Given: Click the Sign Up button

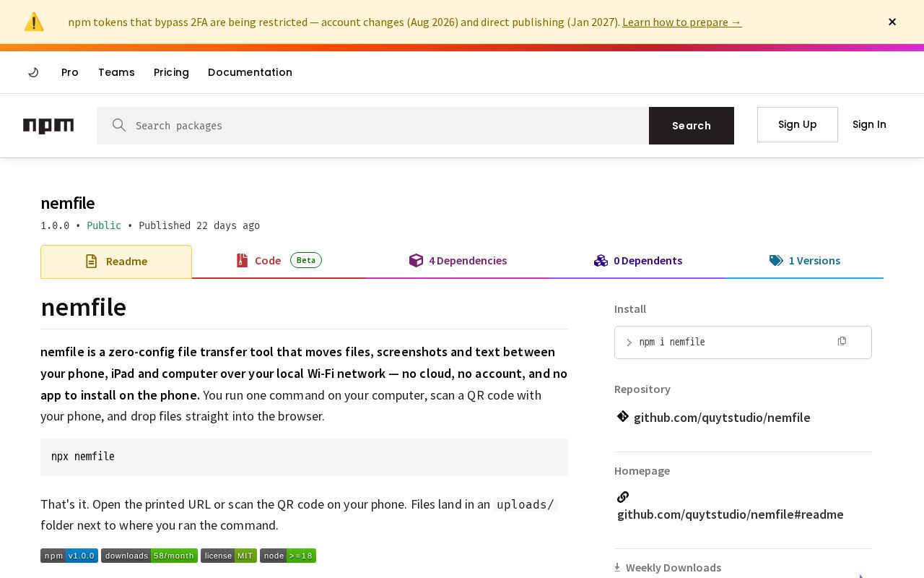Looking at the screenshot, I should tap(798, 124).
